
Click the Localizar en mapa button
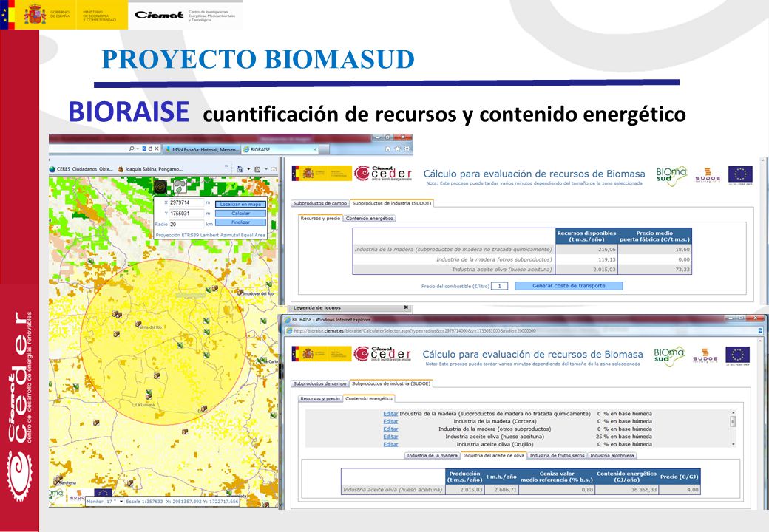(241, 204)
